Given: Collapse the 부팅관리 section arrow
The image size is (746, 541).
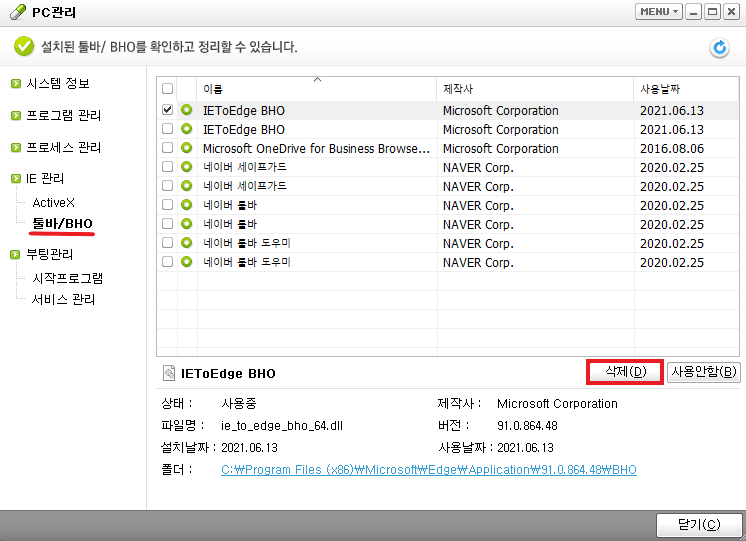Looking at the screenshot, I should pyautogui.click(x=16, y=255).
